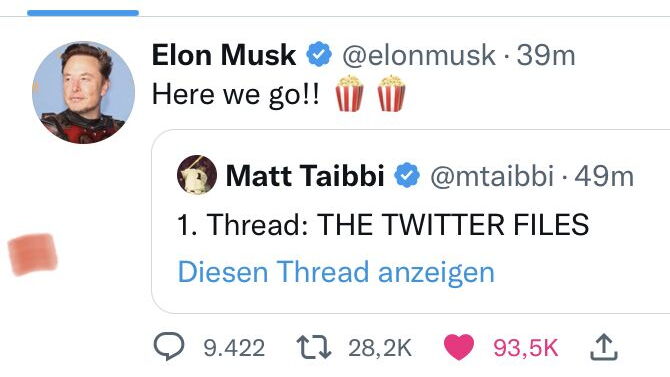Image resolution: width=670 pixels, height=377 pixels.
Task: Click the reply speech bubble icon
Action: pos(169,347)
